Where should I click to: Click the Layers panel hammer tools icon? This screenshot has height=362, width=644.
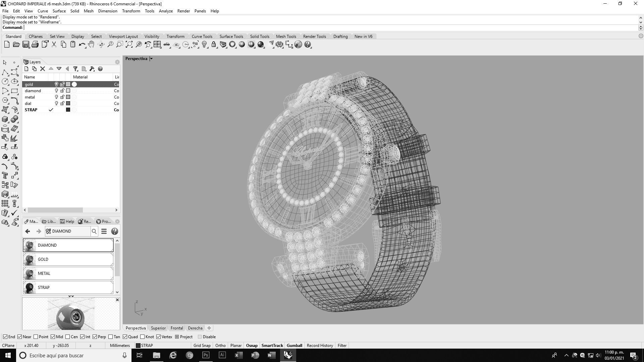tap(92, 69)
